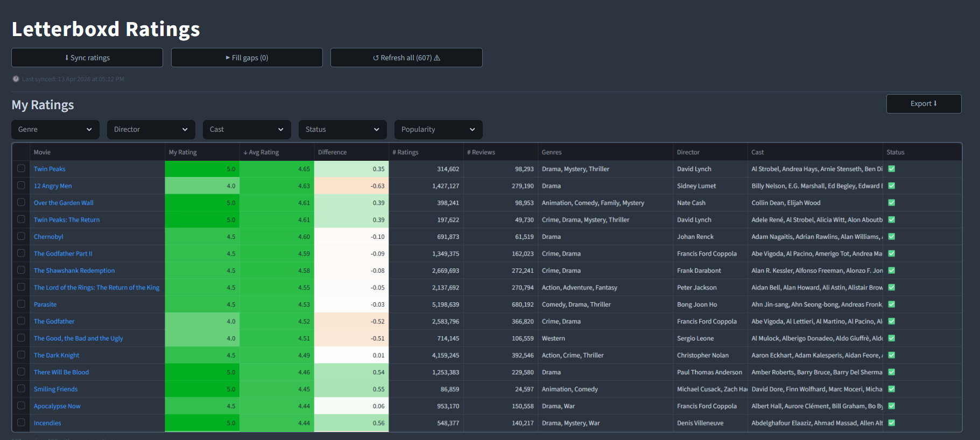The image size is (980, 440).
Task: Click the status checkmark for The Dark Knight
Action: point(891,355)
